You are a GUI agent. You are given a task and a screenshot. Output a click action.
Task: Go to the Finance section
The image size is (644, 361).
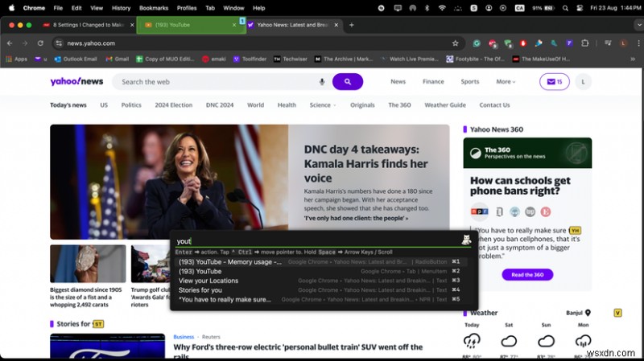pyautogui.click(x=433, y=82)
